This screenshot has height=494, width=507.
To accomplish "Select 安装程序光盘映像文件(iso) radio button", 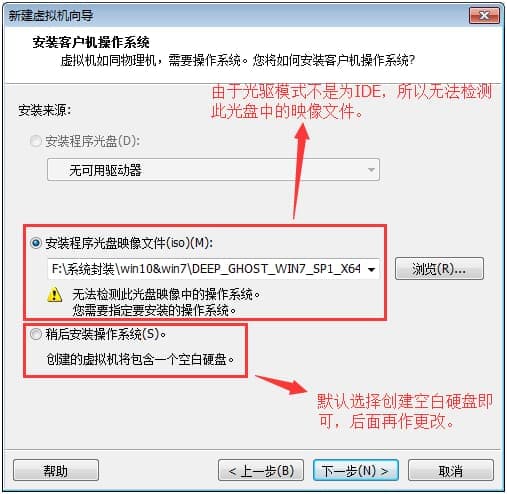I will pyautogui.click(x=36, y=243).
